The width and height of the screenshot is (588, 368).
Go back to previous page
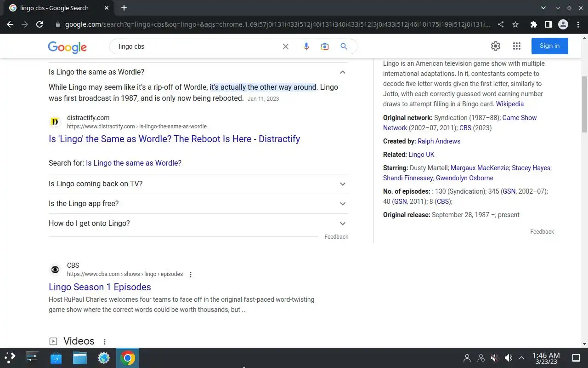tap(10, 24)
